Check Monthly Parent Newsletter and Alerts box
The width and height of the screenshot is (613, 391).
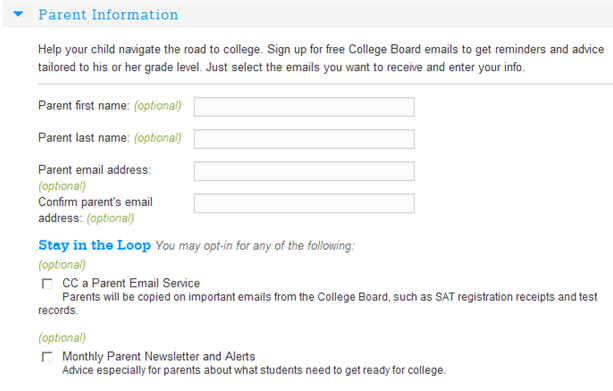(x=47, y=357)
